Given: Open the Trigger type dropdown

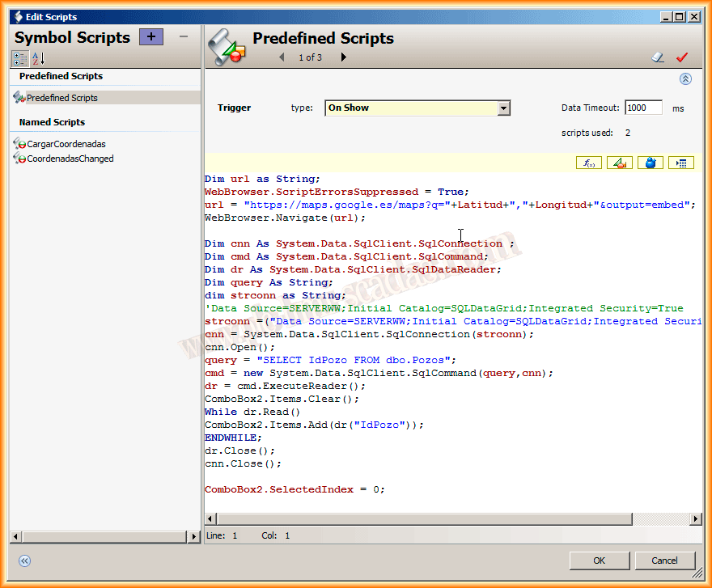Looking at the screenshot, I should click(x=503, y=108).
